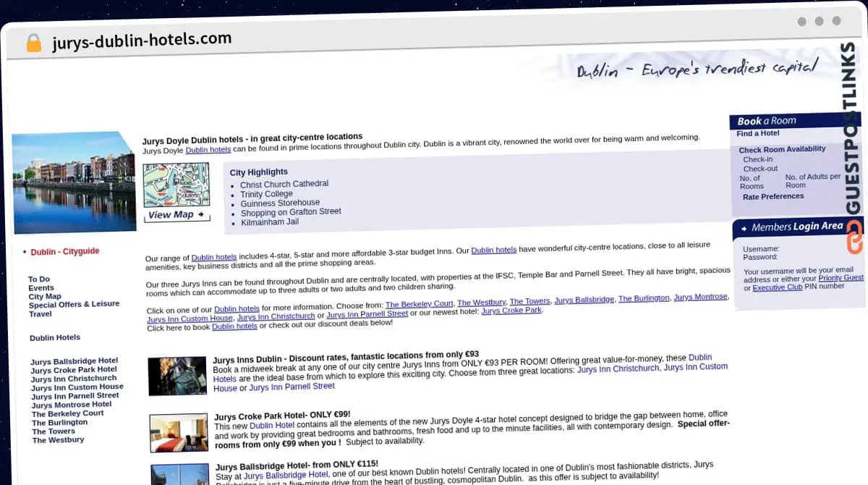Click the Jurys Croke Park newest hotel link
The height and width of the screenshot is (485, 868).
coord(511,311)
